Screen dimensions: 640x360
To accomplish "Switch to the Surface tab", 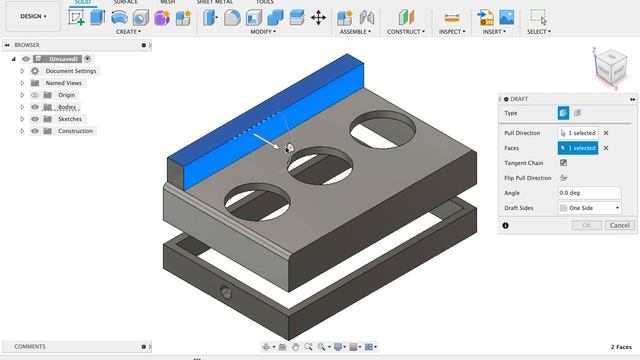I will (x=126, y=2).
